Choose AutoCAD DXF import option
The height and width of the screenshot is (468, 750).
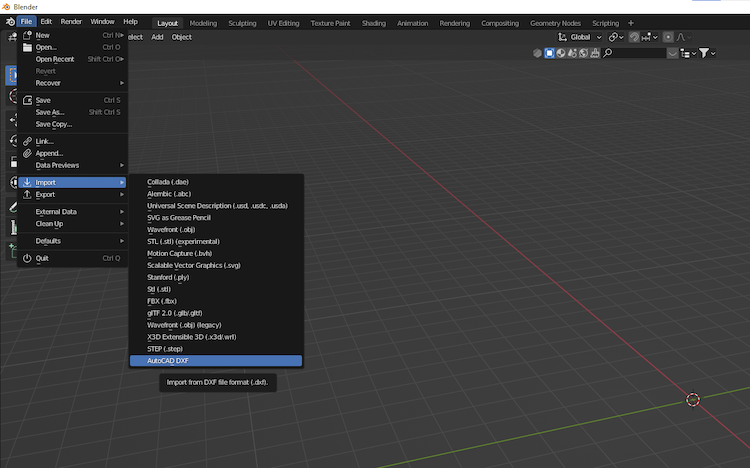[x=216, y=361]
